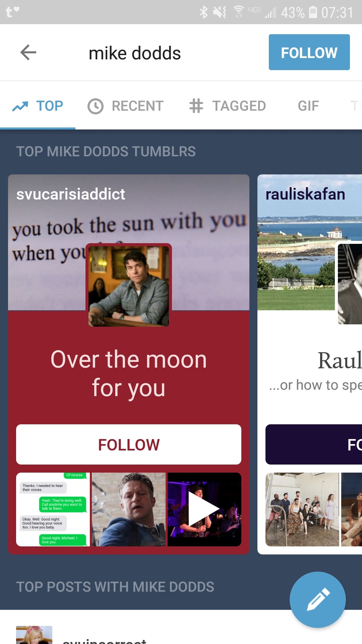
Task: Open the man in blue hoodie thumbnail
Action: (129, 509)
